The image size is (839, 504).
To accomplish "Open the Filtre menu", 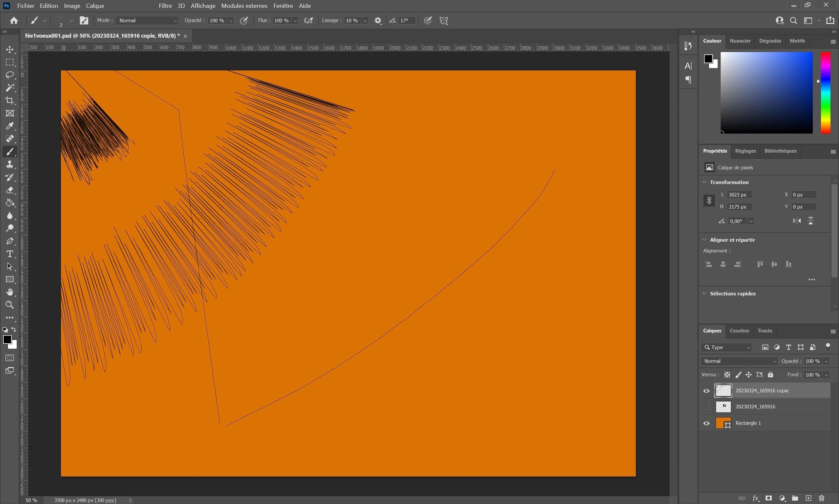I will click(165, 6).
